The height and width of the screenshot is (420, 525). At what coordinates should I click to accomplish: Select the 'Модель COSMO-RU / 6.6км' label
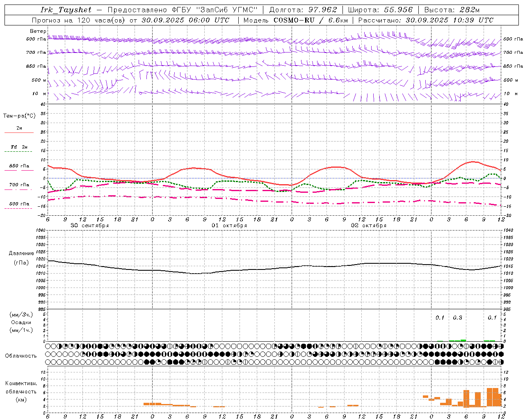tap(296, 20)
